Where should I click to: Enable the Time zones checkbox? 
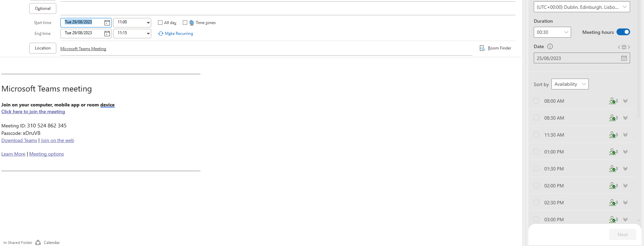coord(185,23)
